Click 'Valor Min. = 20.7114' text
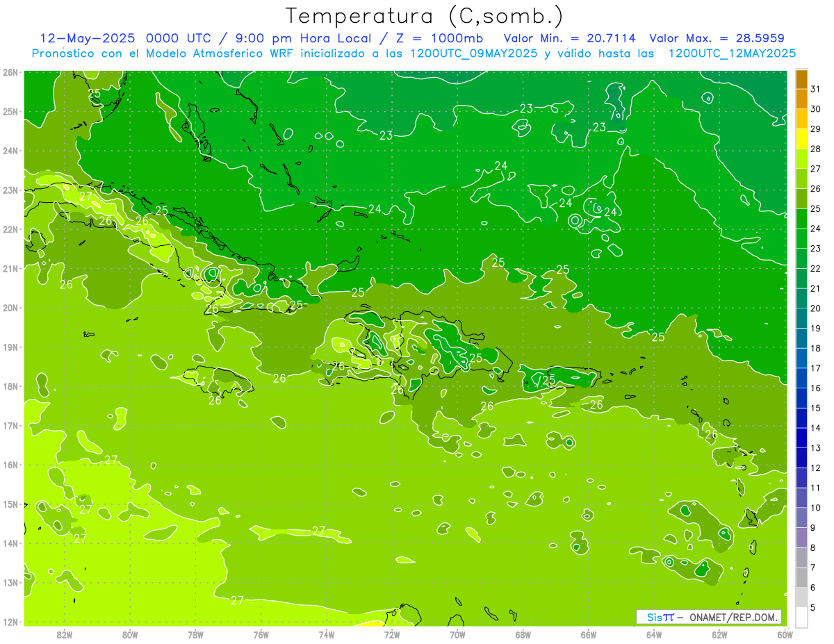The image size is (834, 644). (x=570, y=38)
